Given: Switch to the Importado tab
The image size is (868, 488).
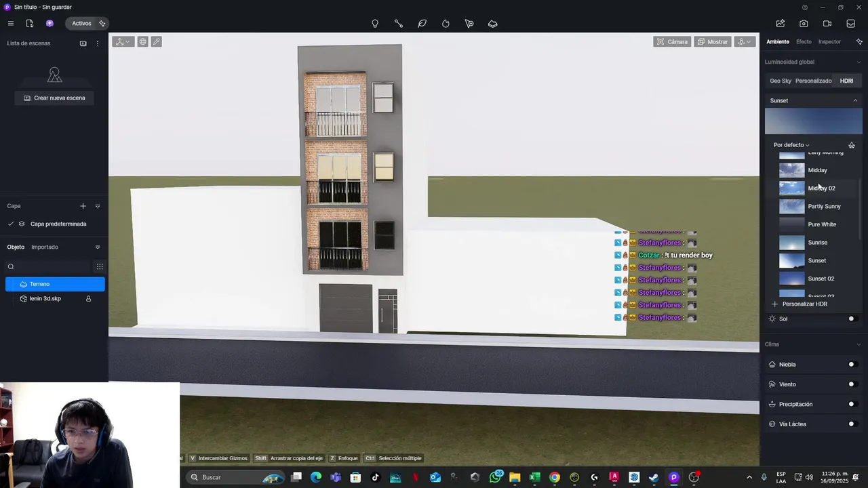Looking at the screenshot, I should coord(45,247).
